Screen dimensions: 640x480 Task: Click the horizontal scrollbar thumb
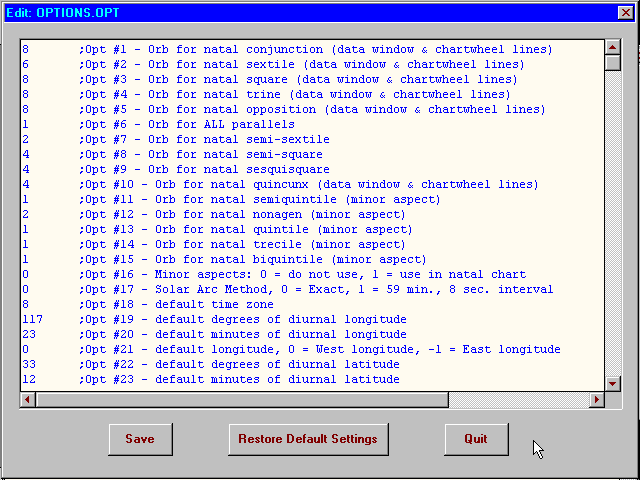240,399
